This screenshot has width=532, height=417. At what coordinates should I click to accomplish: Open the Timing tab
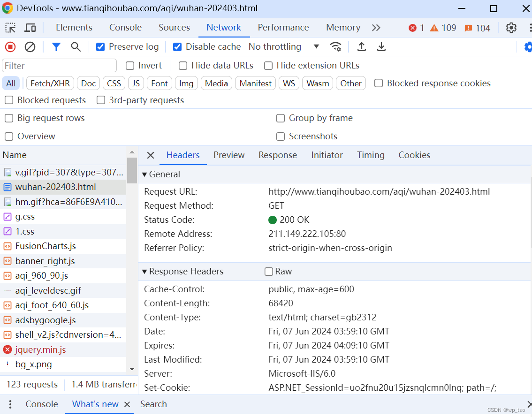point(371,155)
